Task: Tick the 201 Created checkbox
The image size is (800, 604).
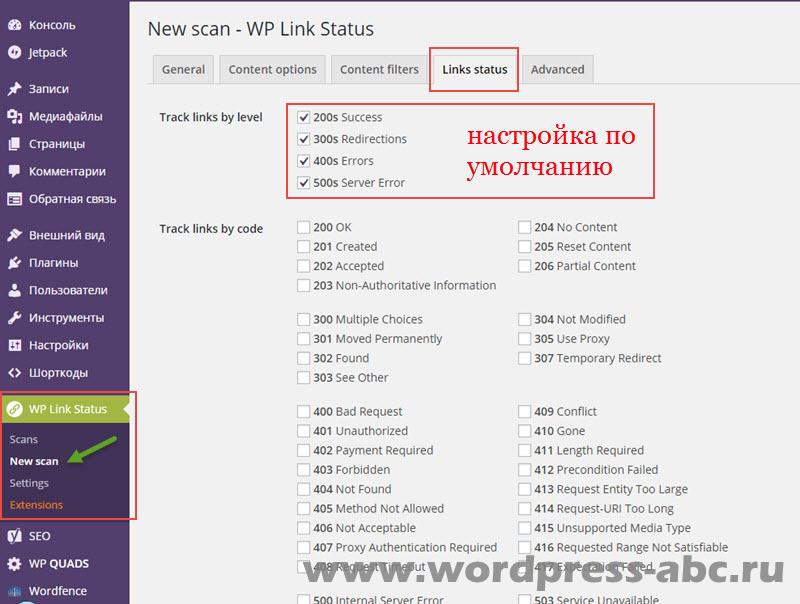Action: click(x=304, y=246)
